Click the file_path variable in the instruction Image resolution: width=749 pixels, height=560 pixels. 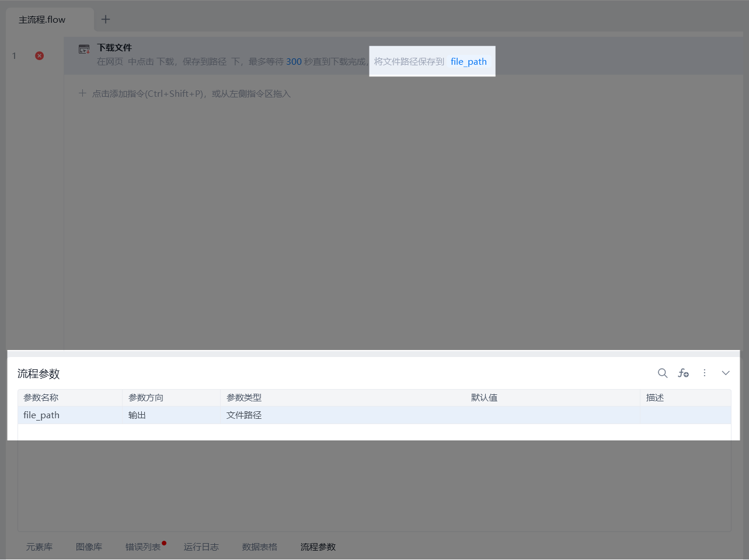point(468,62)
